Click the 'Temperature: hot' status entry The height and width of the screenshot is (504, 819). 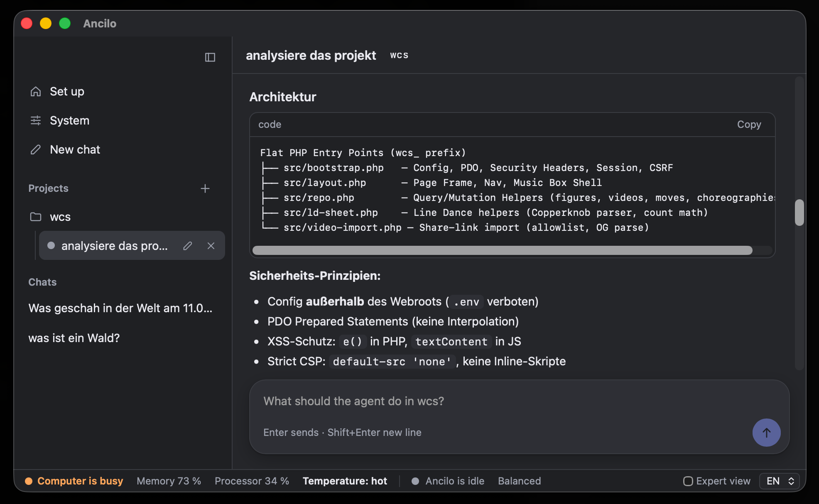click(x=345, y=481)
